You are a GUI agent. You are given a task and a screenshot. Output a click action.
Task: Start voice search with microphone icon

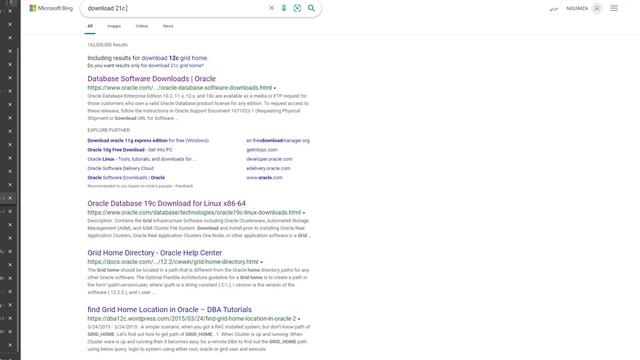click(x=284, y=8)
